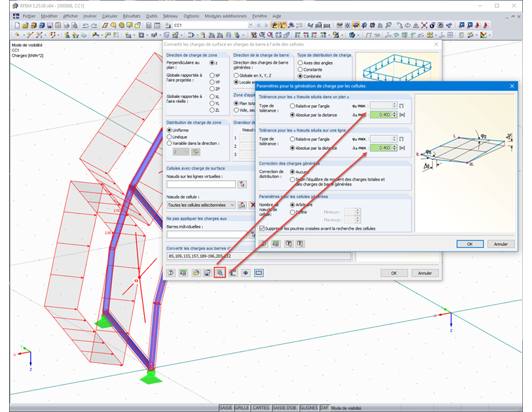Click Annuler in the convert loads dialog
Image resolution: width=532 pixels, height=412 pixels.
425,273
